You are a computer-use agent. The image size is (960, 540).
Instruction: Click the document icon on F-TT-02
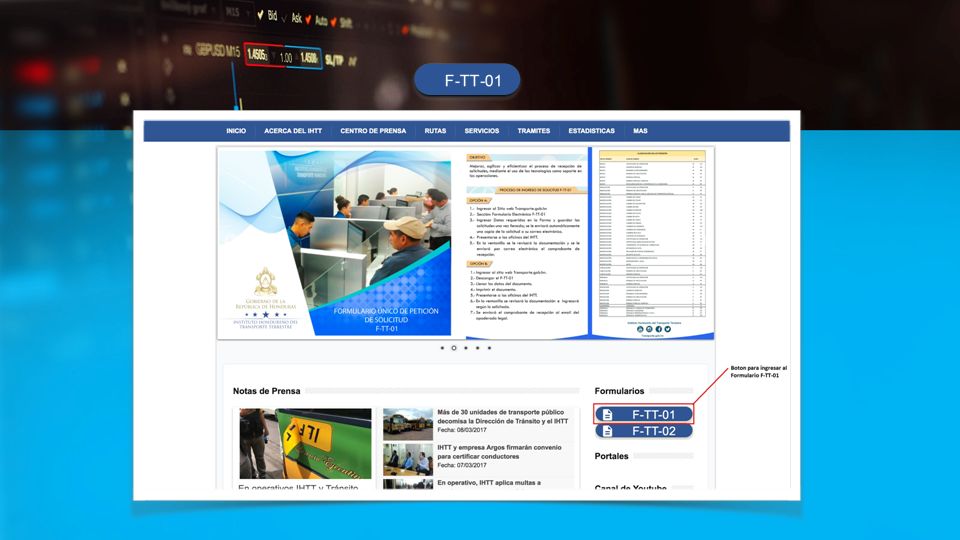(x=607, y=431)
